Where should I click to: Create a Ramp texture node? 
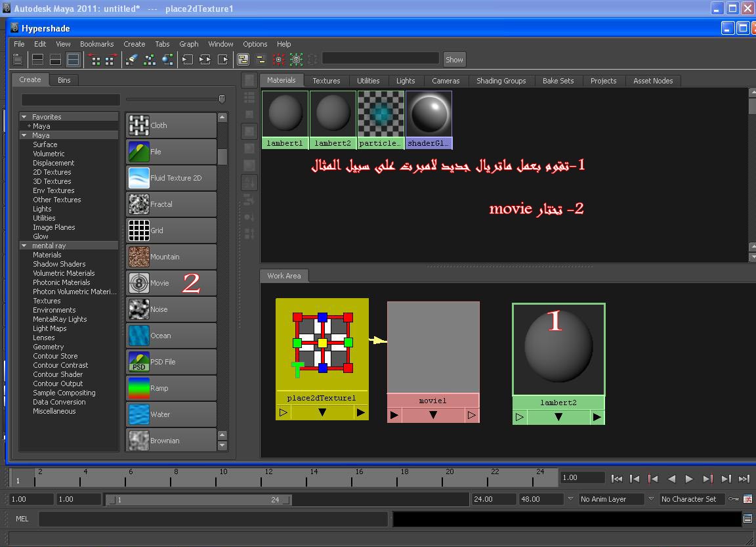coord(171,388)
